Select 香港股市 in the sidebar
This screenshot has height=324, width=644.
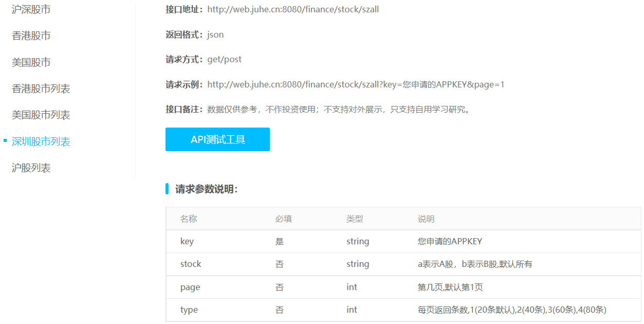(31, 35)
